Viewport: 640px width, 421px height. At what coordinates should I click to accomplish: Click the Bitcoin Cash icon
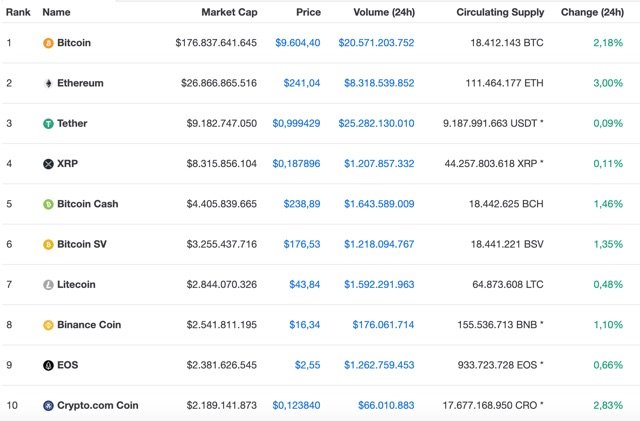click(x=48, y=204)
